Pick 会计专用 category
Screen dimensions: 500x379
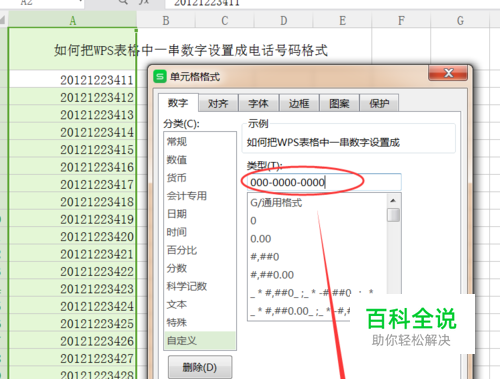(200, 196)
